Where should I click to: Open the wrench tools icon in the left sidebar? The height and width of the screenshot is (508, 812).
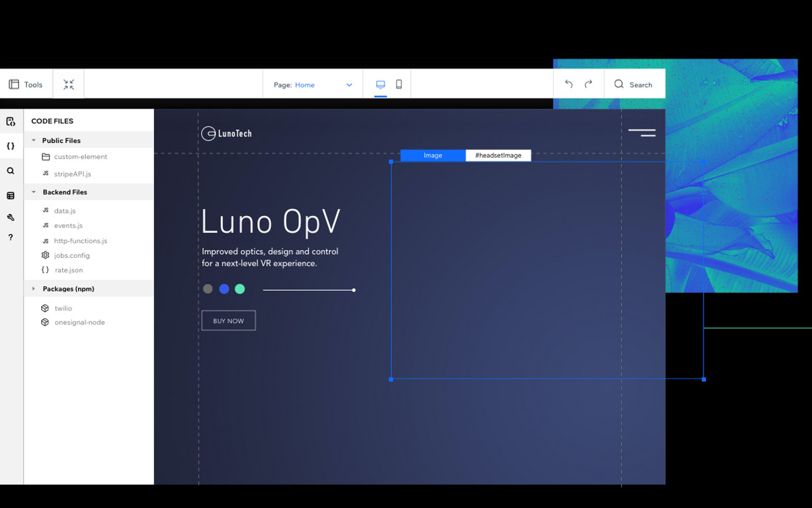coord(11,217)
